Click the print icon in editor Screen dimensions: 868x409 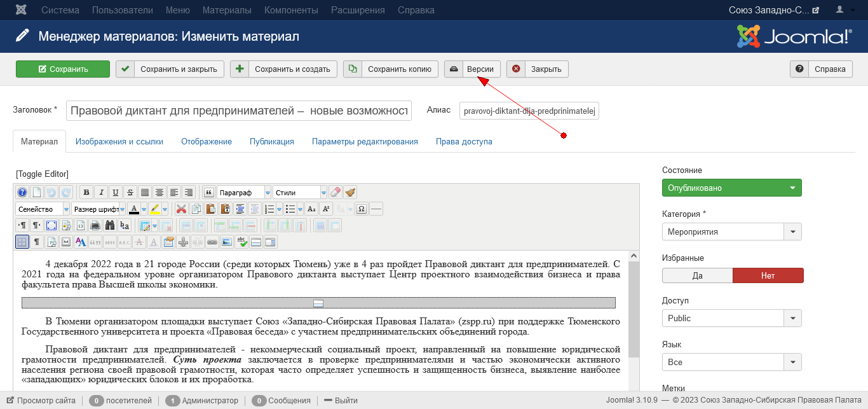(x=95, y=225)
